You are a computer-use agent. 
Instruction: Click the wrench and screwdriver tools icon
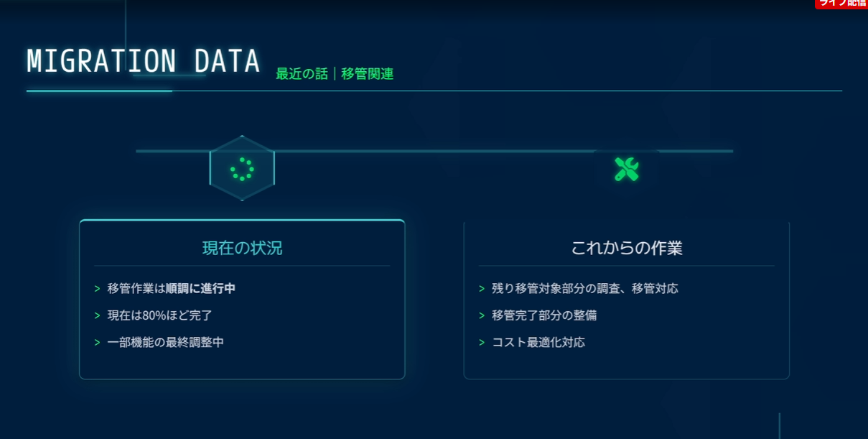click(626, 169)
